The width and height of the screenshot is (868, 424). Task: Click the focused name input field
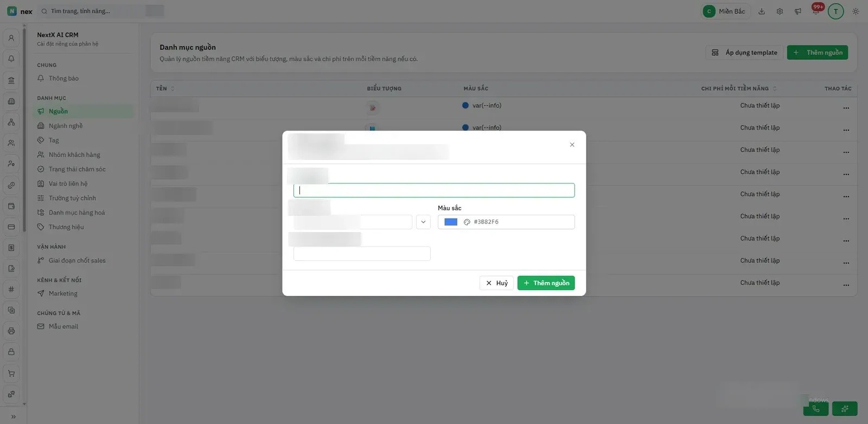434,190
